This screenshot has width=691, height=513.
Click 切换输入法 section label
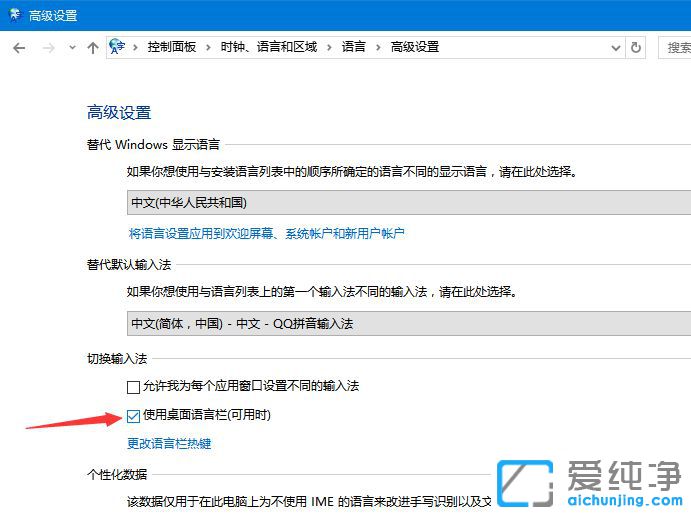point(117,358)
